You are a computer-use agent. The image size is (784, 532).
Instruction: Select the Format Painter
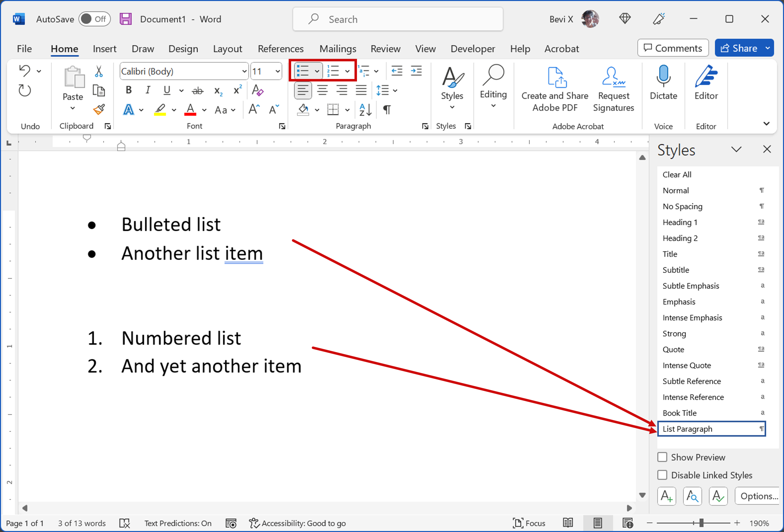[x=99, y=110]
